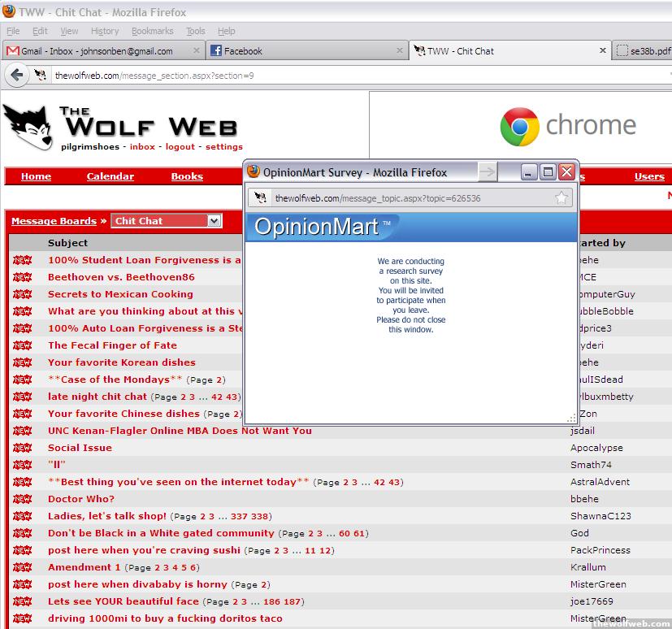This screenshot has height=629, width=672.
Task: Close the Gmail Inbox tab
Action: [196, 51]
